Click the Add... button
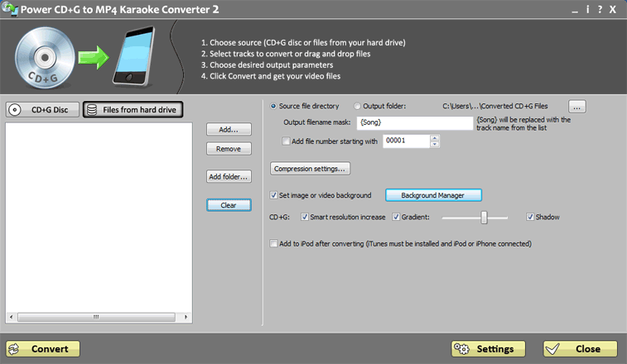627x364 pixels. 229,129
